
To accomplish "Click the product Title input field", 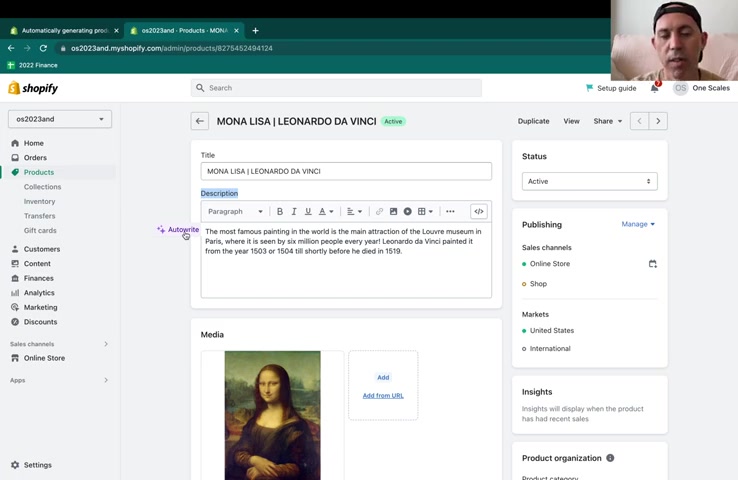I will 346,171.
